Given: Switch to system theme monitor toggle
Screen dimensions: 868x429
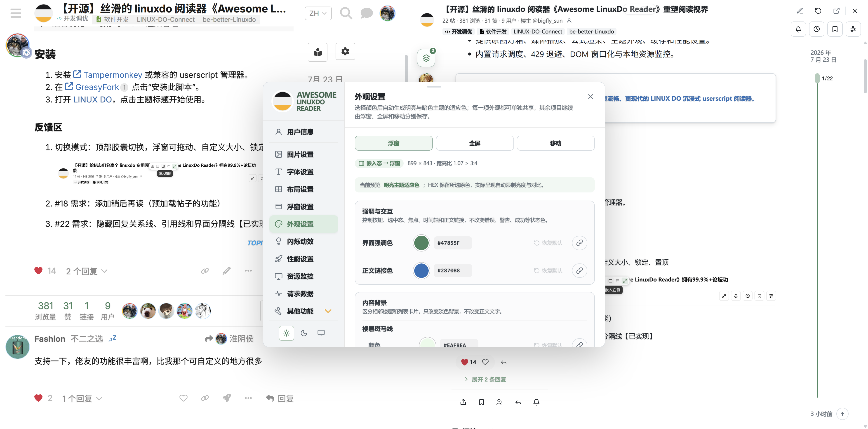Looking at the screenshot, I should 321,333.
